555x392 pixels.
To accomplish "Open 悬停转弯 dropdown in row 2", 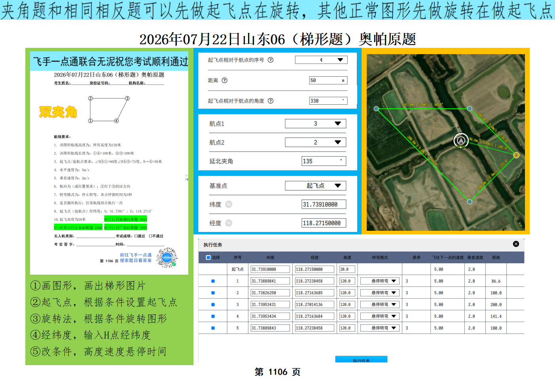I will 380,293.
